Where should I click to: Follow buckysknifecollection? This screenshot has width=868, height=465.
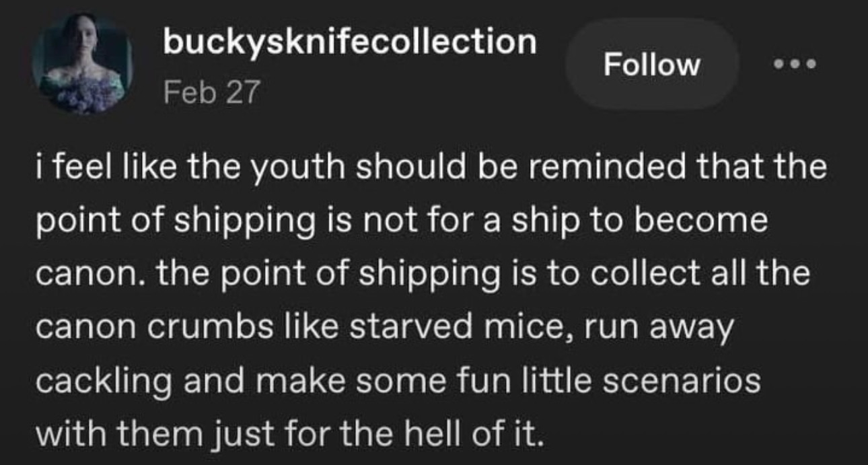tap(652, 65)
